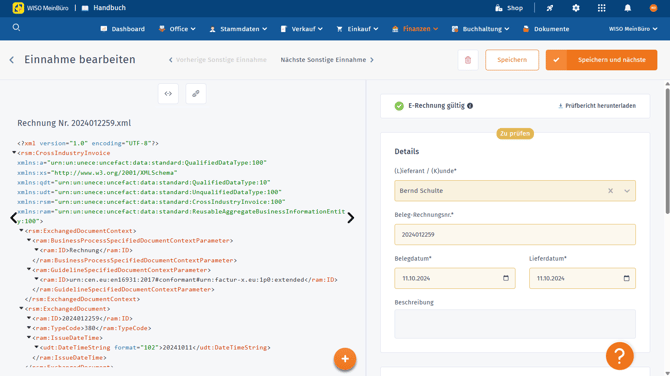The image size is (670, 376).
Task: Open the help question mark button
Action: (620, 356)
